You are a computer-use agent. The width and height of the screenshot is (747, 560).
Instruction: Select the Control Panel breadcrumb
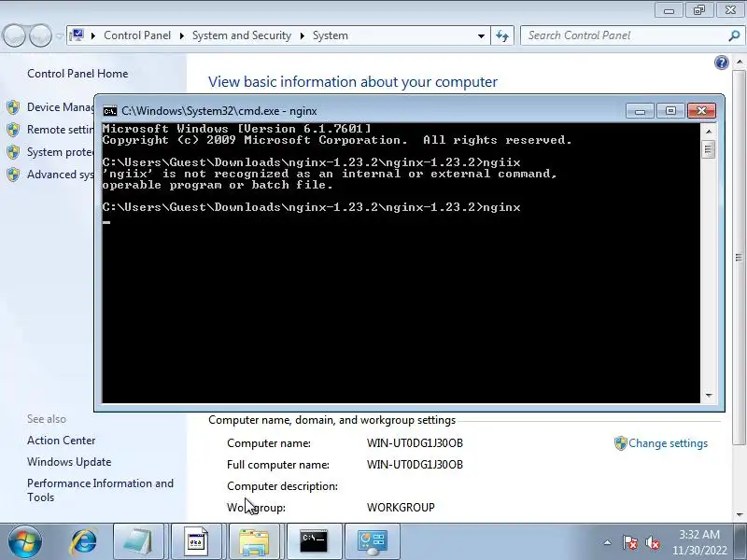[x=137, y=35]
